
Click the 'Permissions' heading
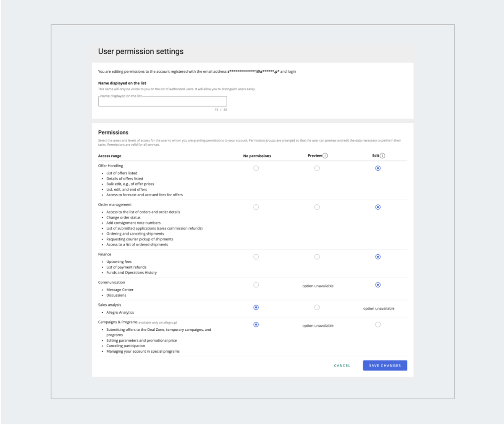tap(113, 132)
